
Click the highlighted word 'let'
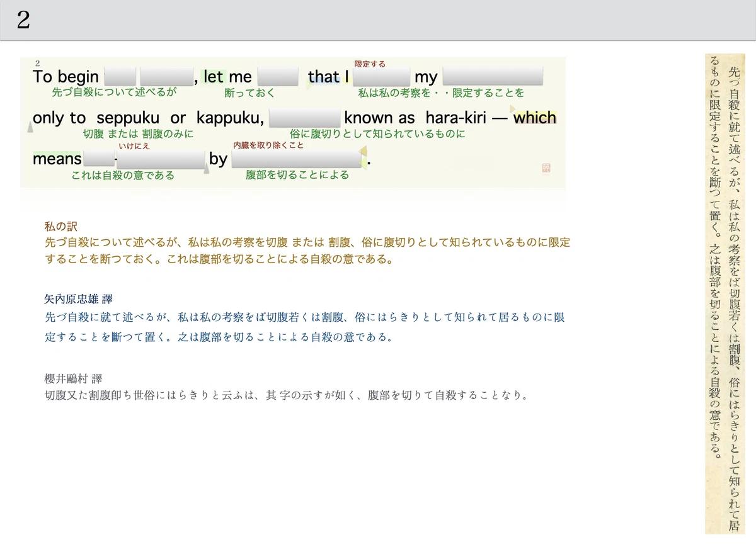(214, 77)
